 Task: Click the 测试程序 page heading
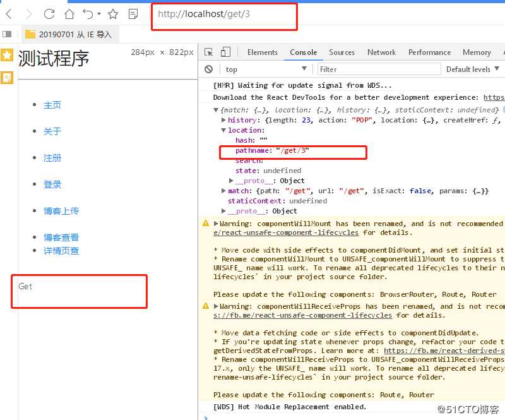click(x=54, y=58)
